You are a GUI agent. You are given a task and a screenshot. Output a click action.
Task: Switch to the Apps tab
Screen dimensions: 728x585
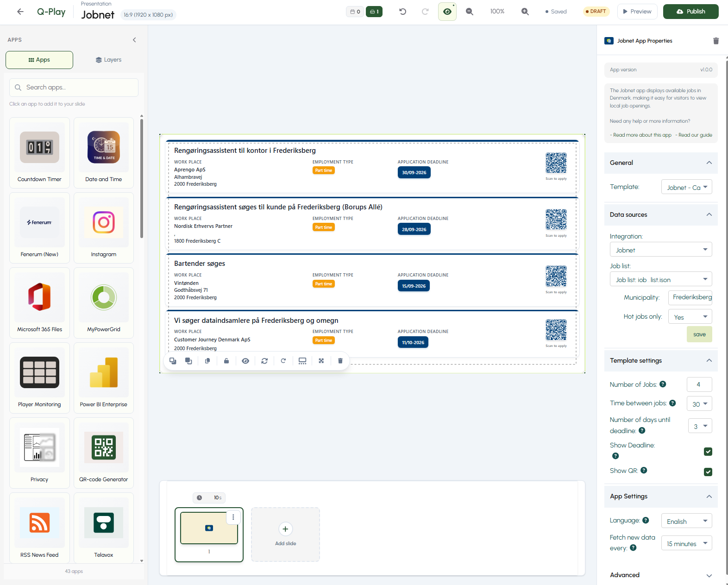[39, 60]
